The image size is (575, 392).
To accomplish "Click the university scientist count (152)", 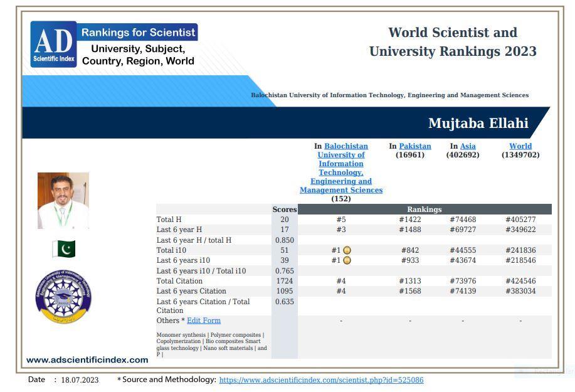I will tap(341, 199).
